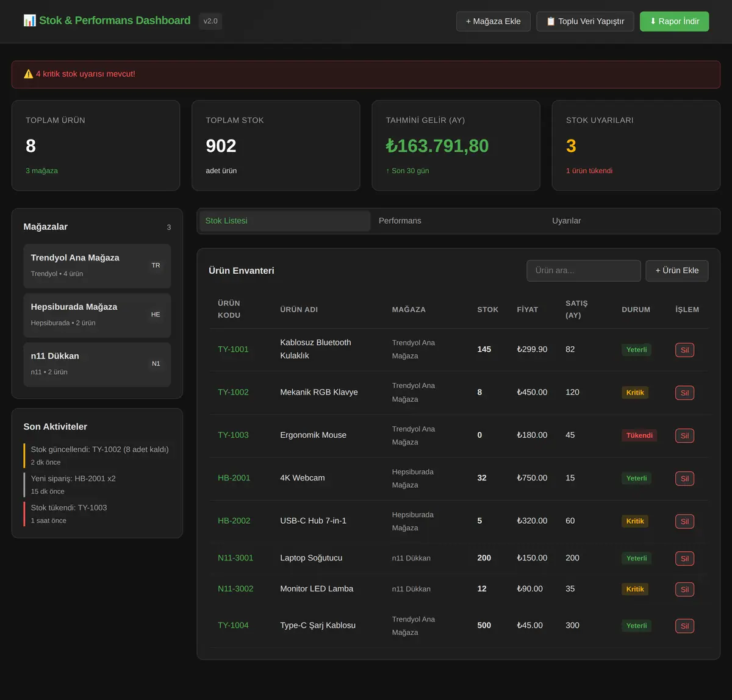Image resolution: width=732 pixels, height=700 pixels.
Task: Delete Ergonomik Mouse row with Sil
Action: click(684, 435)
